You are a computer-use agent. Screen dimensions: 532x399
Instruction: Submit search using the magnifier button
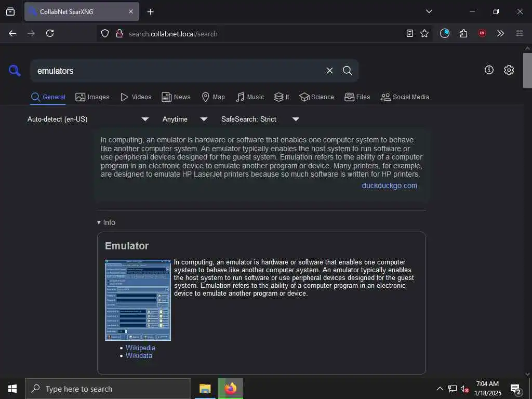point(347,71)
